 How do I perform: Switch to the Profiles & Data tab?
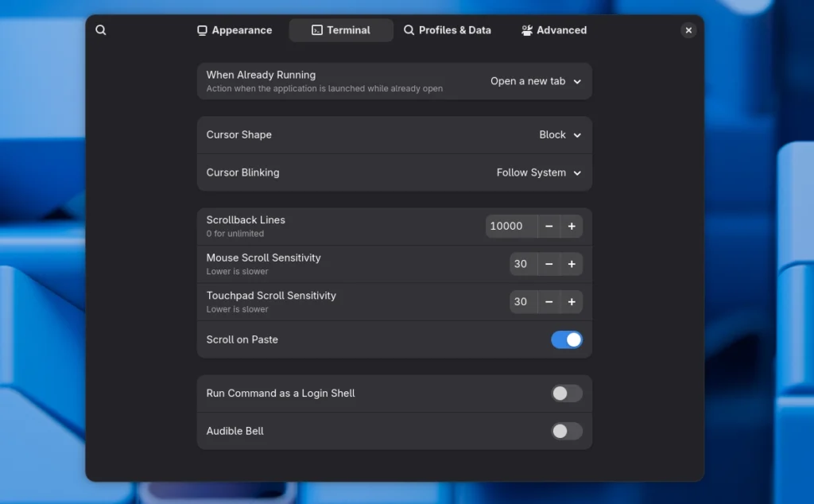(x=448, y=30)
